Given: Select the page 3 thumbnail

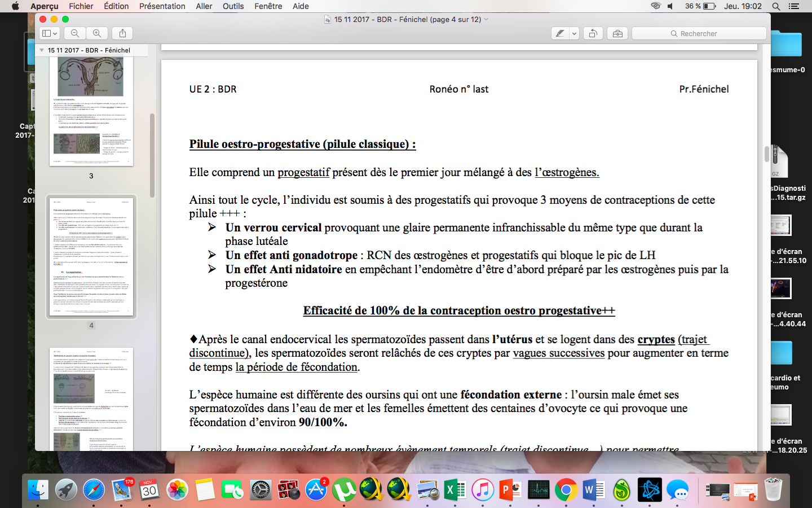Looking at the screenshot, I should [x=91, y=113].
